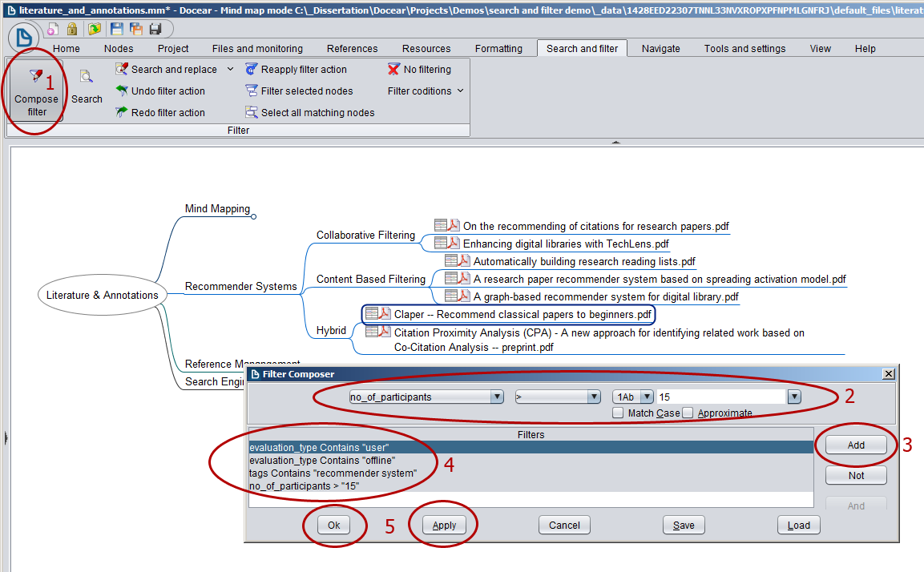
Task: Save the composed filters
Action: (684, 525)
